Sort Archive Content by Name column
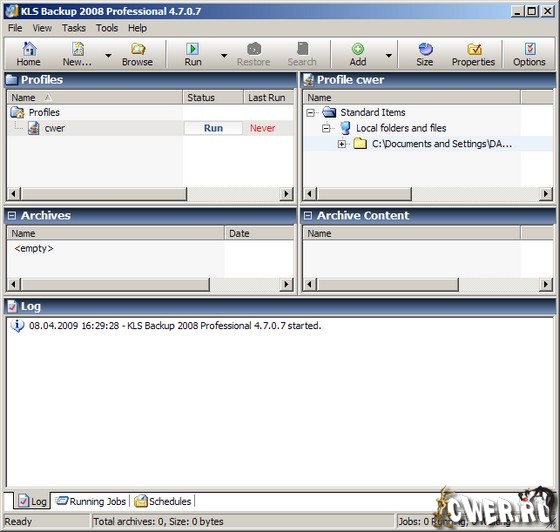Image resolution: width=560 pixels, height=532 pixels. [x=411, y=234]
